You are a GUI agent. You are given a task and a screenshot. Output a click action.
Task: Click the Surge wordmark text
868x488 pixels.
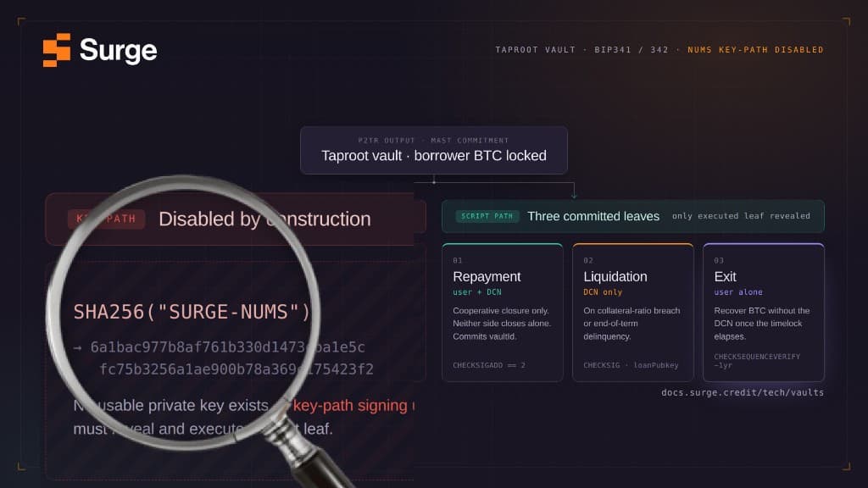(x=118, y=50)
